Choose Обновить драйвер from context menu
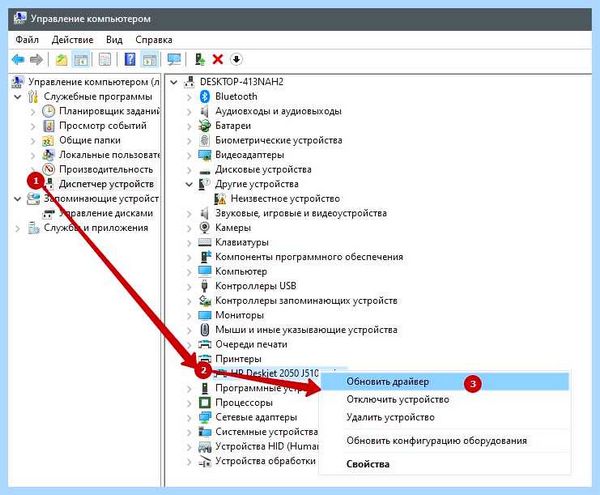The image size is (600, 495). click(x=444, y=381)
